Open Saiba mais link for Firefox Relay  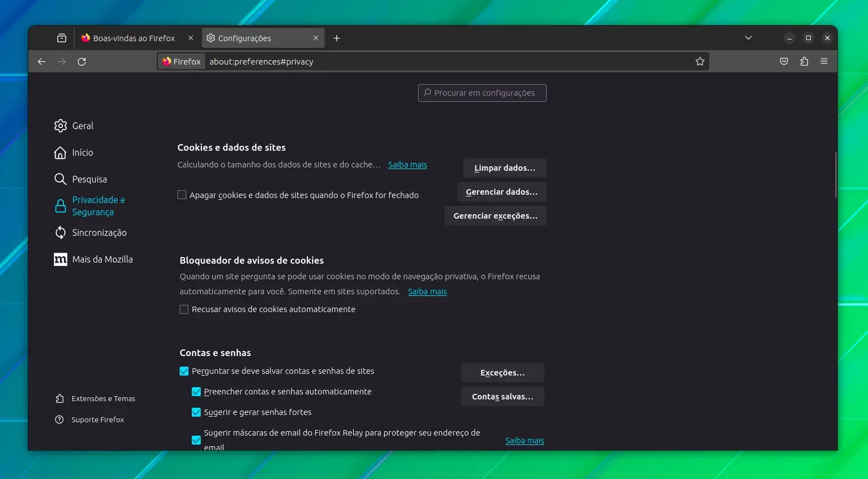525,441
